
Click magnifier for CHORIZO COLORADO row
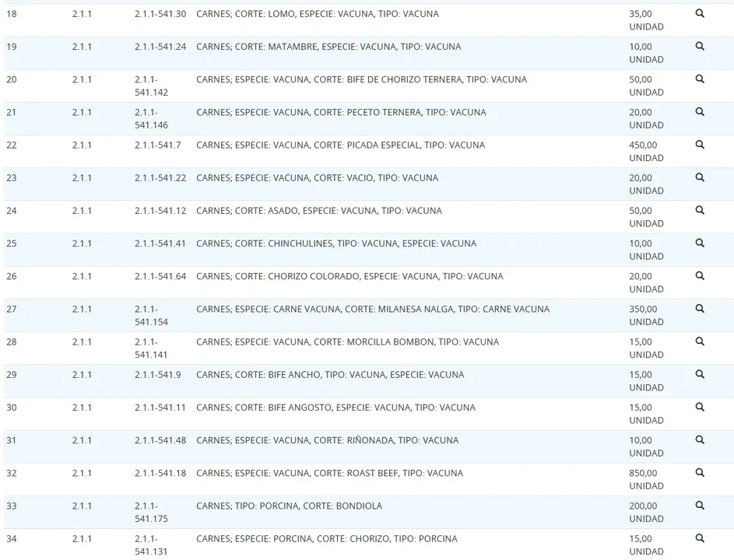point(700,276)
